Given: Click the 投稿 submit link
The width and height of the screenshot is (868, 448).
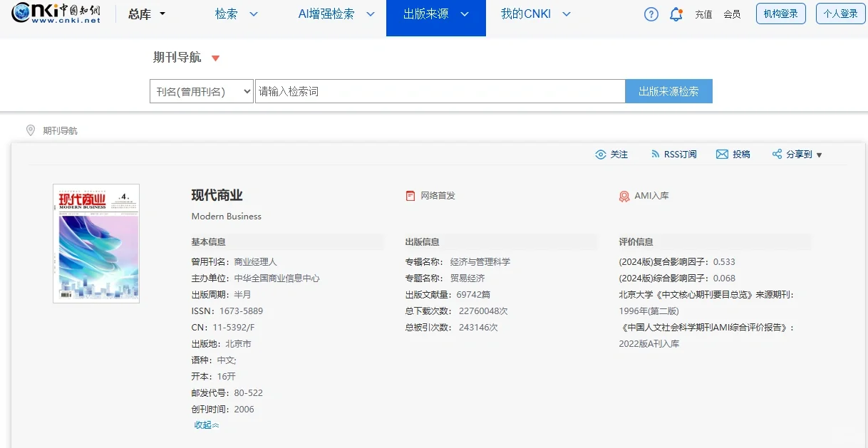Looking at the screenshot, I should click(x=741, y=155).
